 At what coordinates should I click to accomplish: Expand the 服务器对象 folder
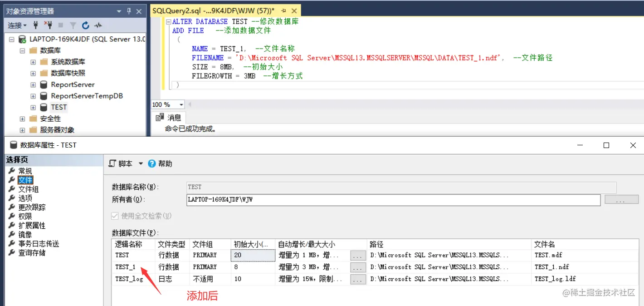click(22, 130)
